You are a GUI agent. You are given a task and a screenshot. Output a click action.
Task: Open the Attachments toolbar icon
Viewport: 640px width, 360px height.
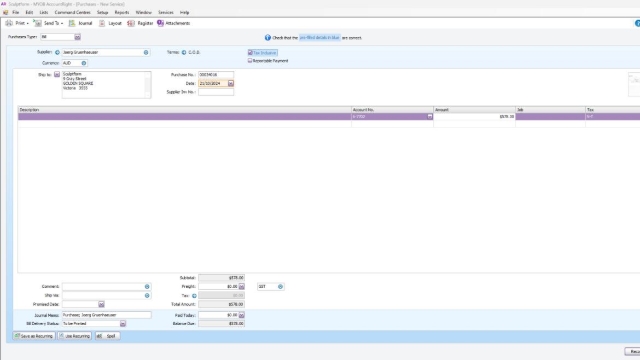160,23
